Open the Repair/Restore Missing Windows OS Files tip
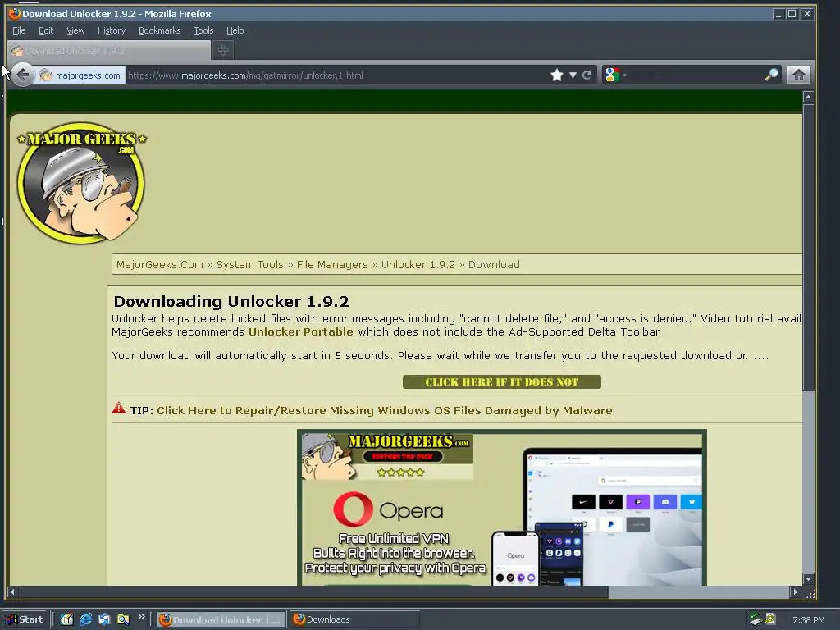 pyautogui.click(x=384, y=410)
